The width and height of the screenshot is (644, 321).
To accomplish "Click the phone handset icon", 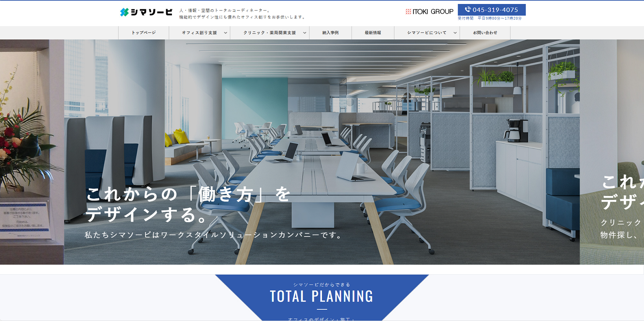I will [x=467, y=9].
